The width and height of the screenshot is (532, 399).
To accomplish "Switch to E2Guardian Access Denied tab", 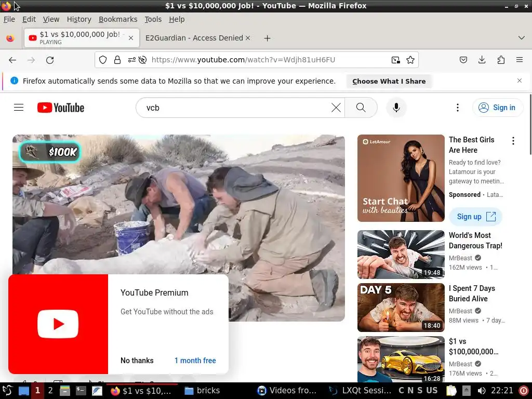I will (194, 38).
